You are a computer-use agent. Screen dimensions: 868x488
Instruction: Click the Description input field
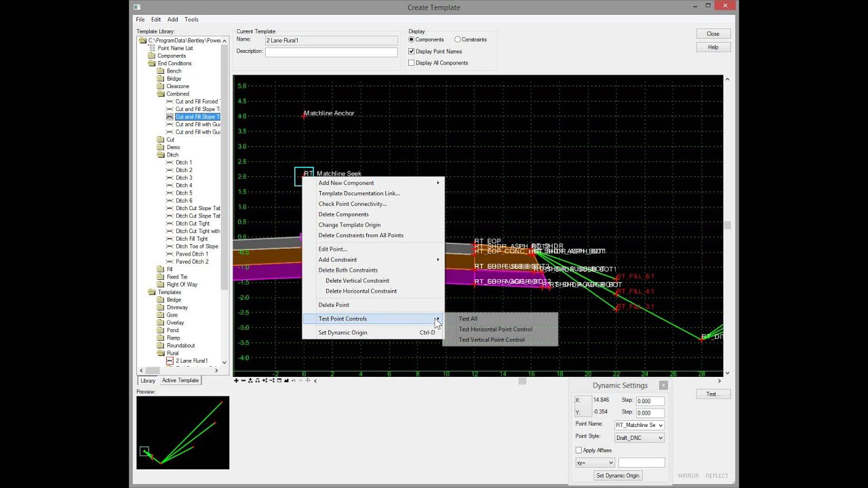pyautogui.click(x=332, y=52)
